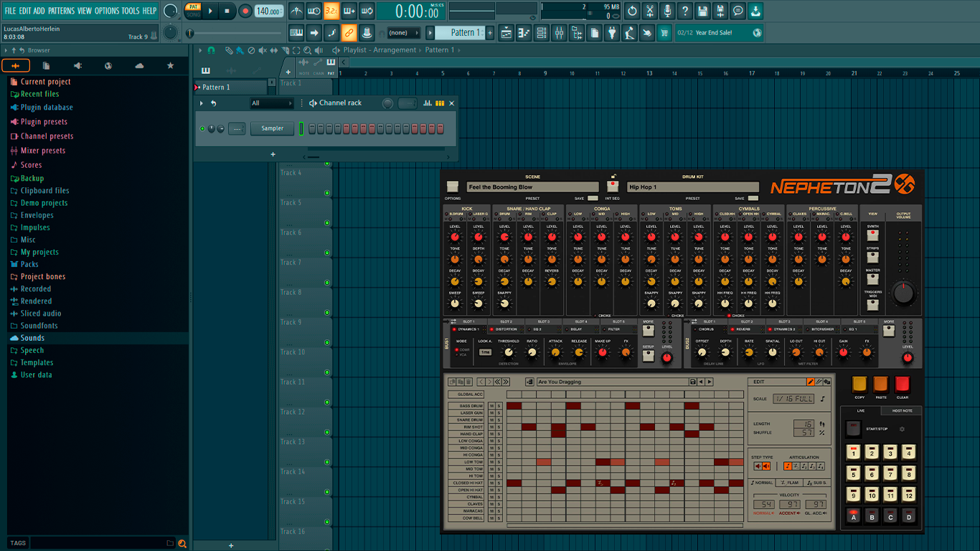Expand the Channel rack menu arrow
The image size is (980, 551).
click(202, 103)
